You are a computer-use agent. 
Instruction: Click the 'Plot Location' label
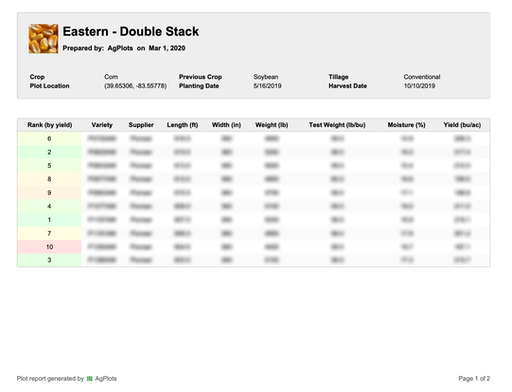point(49,86)
